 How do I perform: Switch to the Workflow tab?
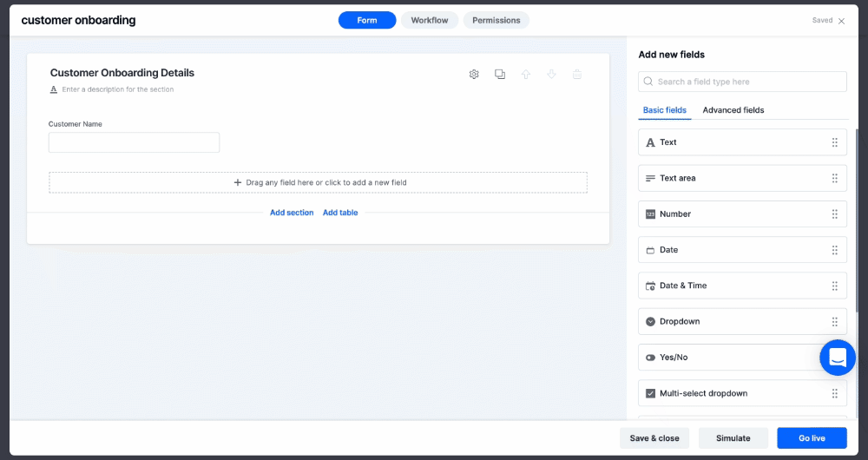click(x=430, y=20)
